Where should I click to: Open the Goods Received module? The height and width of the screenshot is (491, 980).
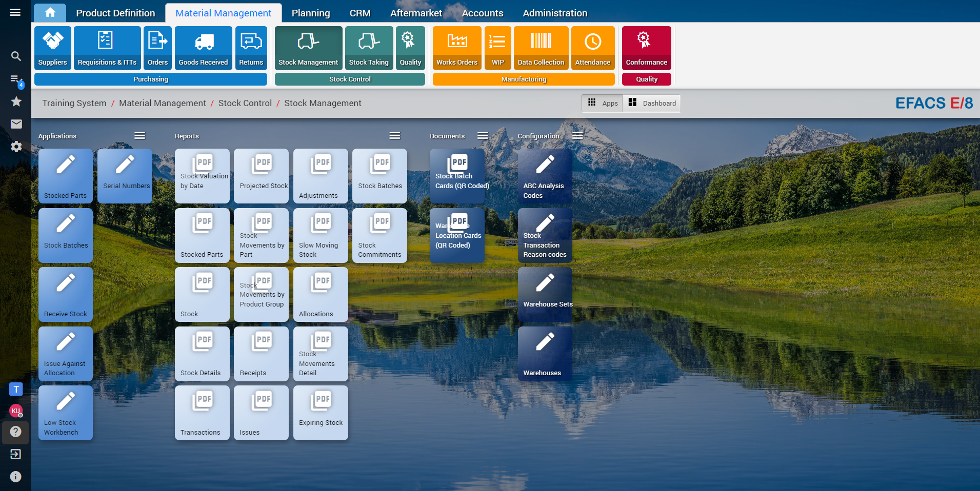click(x=203, y=48)
